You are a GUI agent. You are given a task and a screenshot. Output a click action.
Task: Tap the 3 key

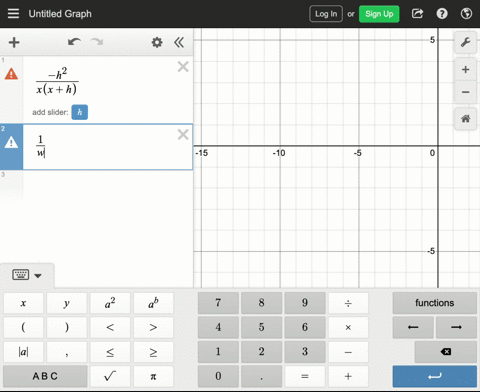[x=305, y=352]
